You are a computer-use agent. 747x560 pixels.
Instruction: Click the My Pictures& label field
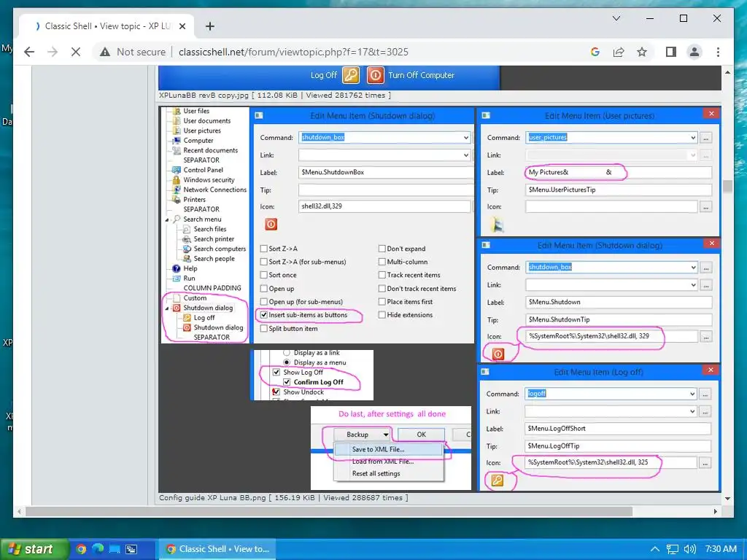click(x=619, y=172)
